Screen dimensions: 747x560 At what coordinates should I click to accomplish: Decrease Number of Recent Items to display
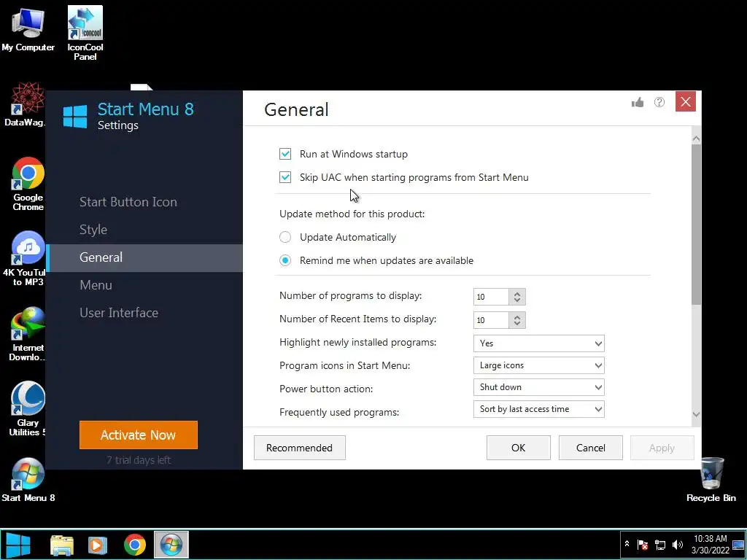coord(517,324)
